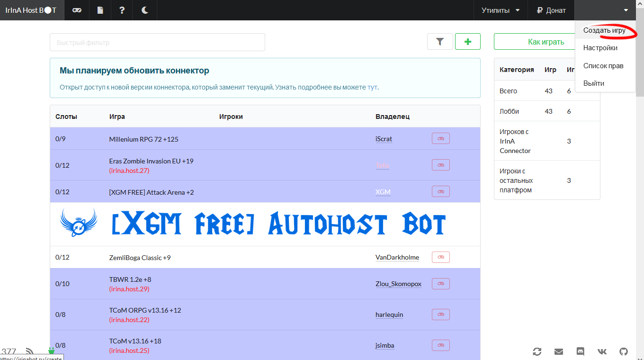Open the Как играть guide
The width and height of the screenshot is (644, 360).
click(546, 42)
